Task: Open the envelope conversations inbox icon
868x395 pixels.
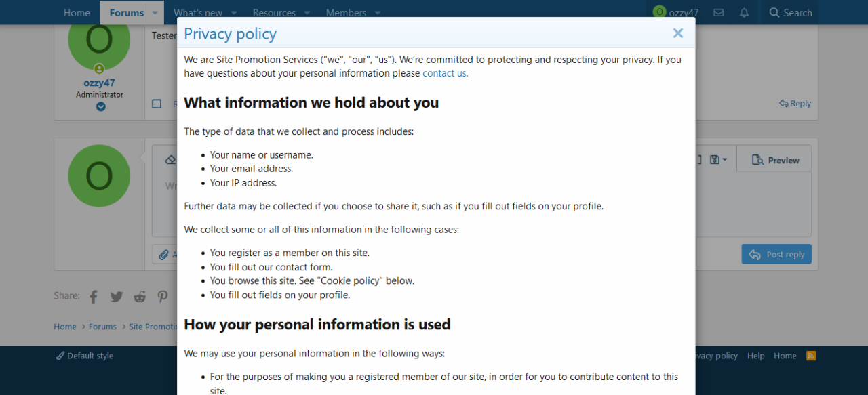Action: pyautogui.click(x=719, y=13)
